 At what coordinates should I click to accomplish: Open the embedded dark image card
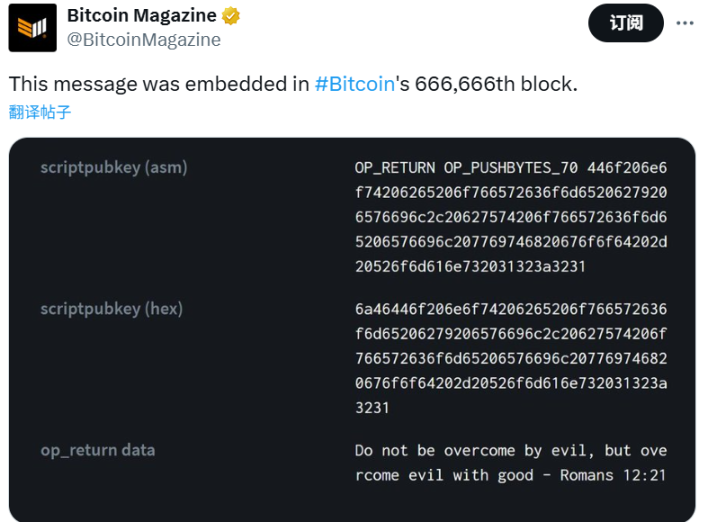pos(352,330)
